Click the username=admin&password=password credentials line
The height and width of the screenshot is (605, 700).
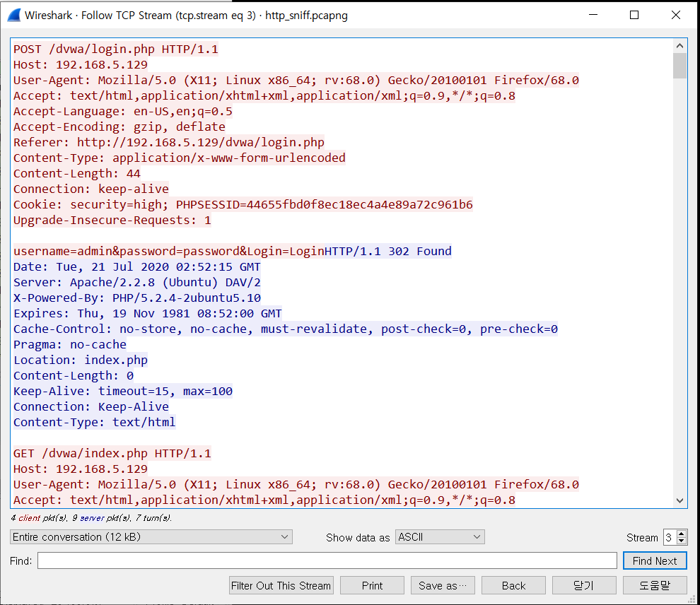coord(169,251)
